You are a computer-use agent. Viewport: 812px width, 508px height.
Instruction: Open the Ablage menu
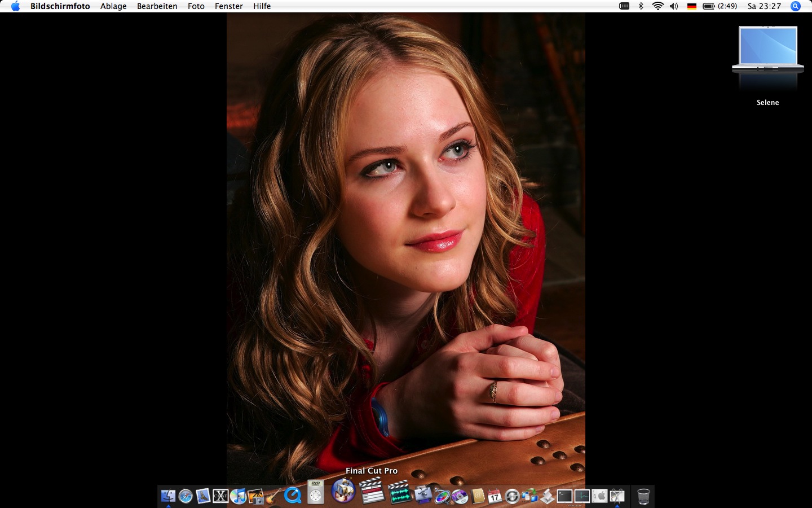point(113,6)
